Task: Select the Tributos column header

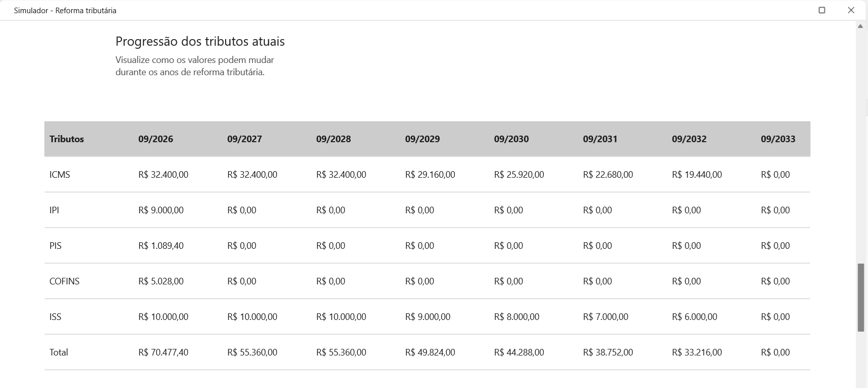Action: 67,139
